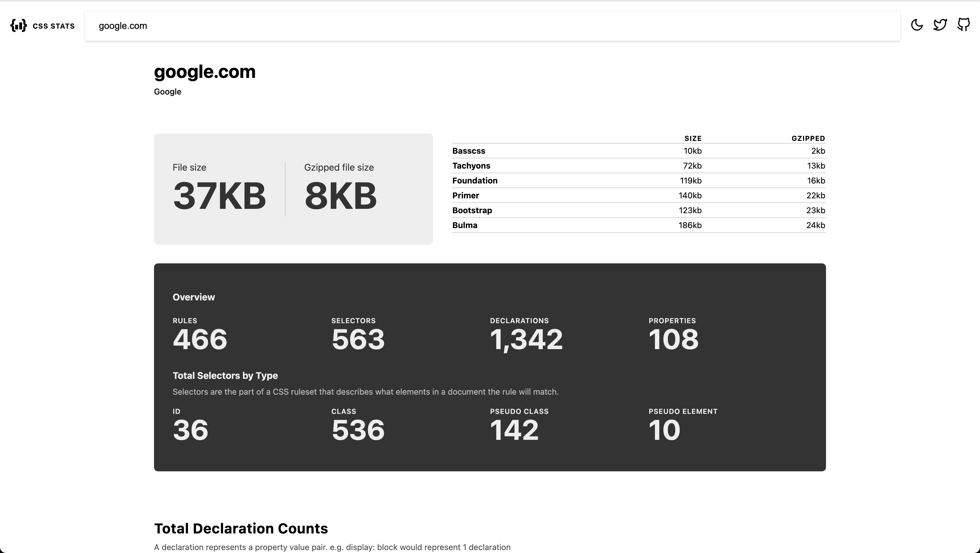Click the 22kb gzipped cell for Primer

pos(816,195)
